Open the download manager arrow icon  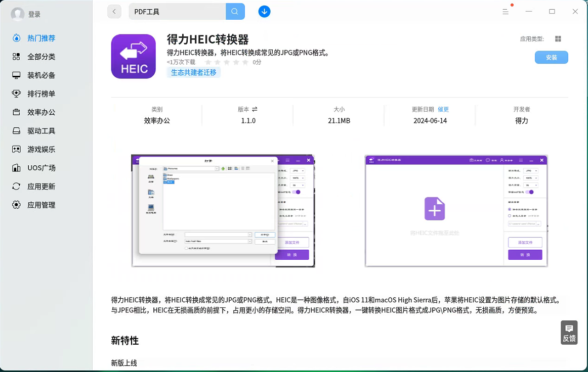[264, 12]
